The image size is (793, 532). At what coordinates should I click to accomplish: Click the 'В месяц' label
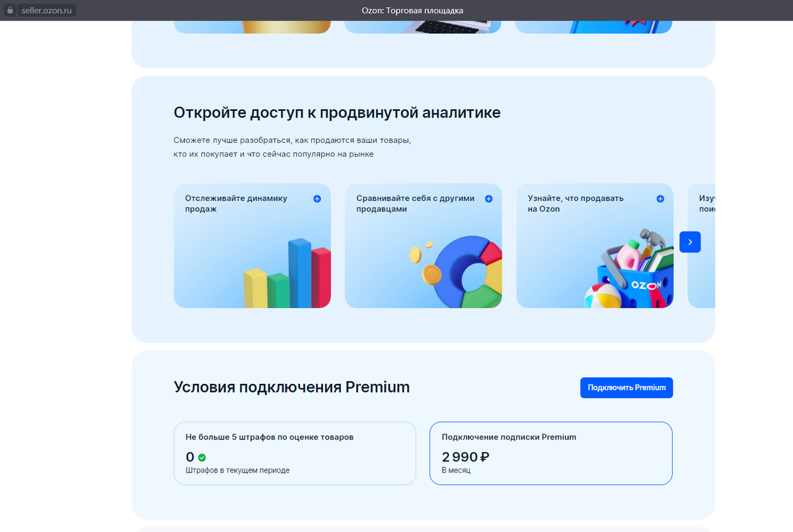[456, 471]
